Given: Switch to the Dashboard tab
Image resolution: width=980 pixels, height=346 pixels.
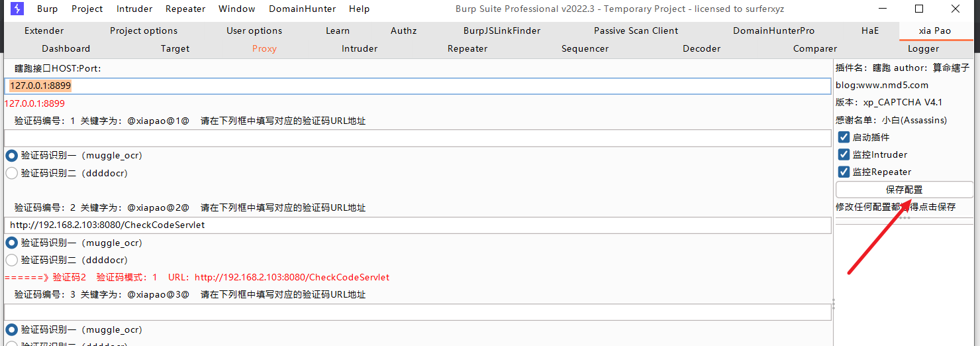Looking at the screenshot, I should [x=66, y=48].
